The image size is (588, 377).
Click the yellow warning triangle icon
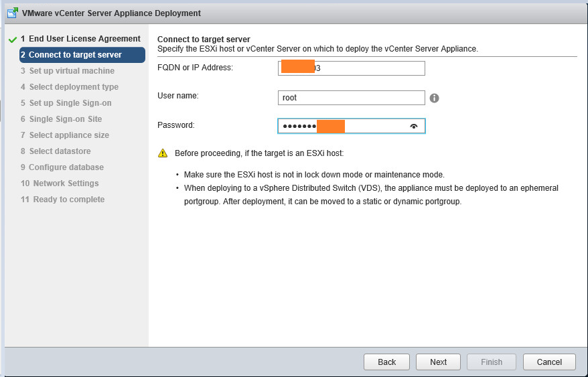click(163, 153)
